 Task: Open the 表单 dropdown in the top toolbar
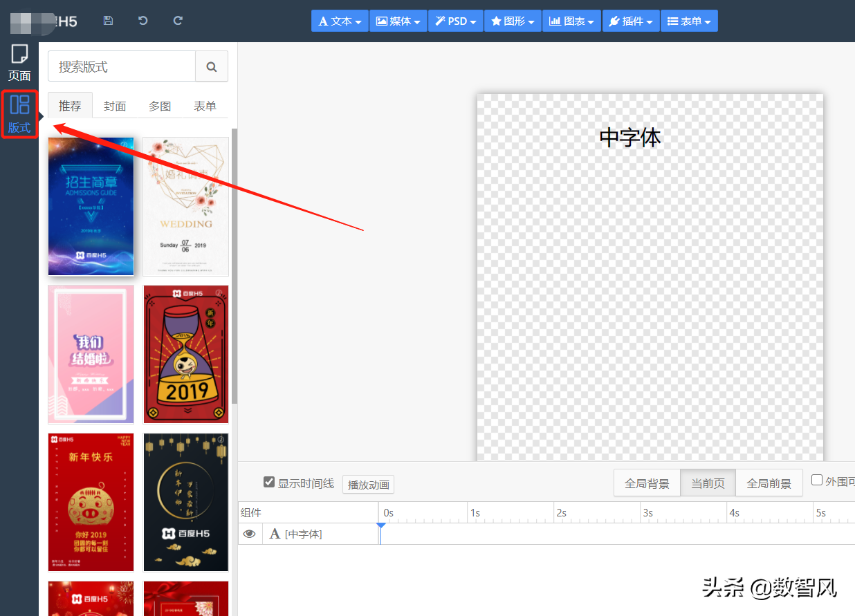click(x=689, y=21)
